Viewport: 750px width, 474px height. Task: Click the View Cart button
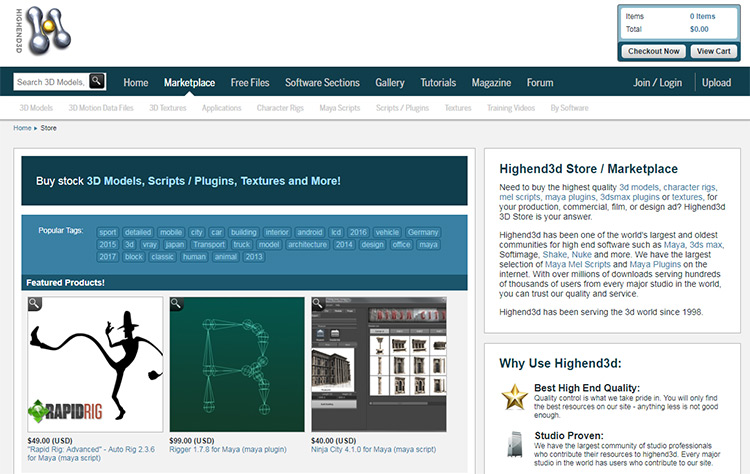(x=714, y=51)
